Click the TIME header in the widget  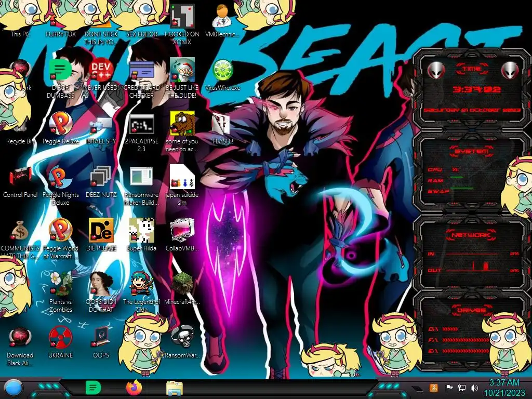pyautogui.click(x=472, y=69)
